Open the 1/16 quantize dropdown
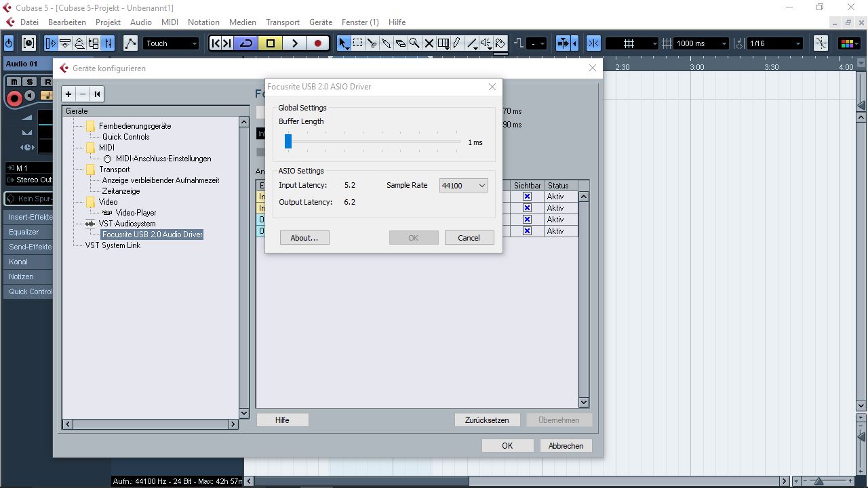This screenshot has height=488, width=868. tap(775, 43)
